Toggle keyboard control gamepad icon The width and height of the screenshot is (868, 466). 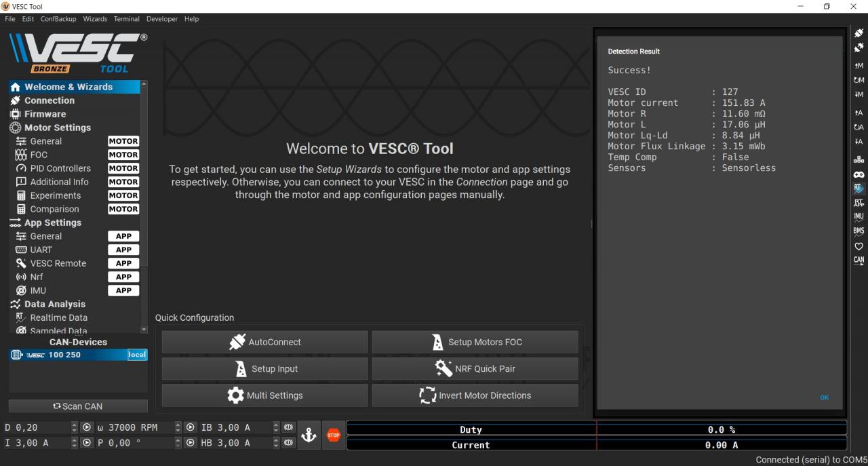(859, 174)
